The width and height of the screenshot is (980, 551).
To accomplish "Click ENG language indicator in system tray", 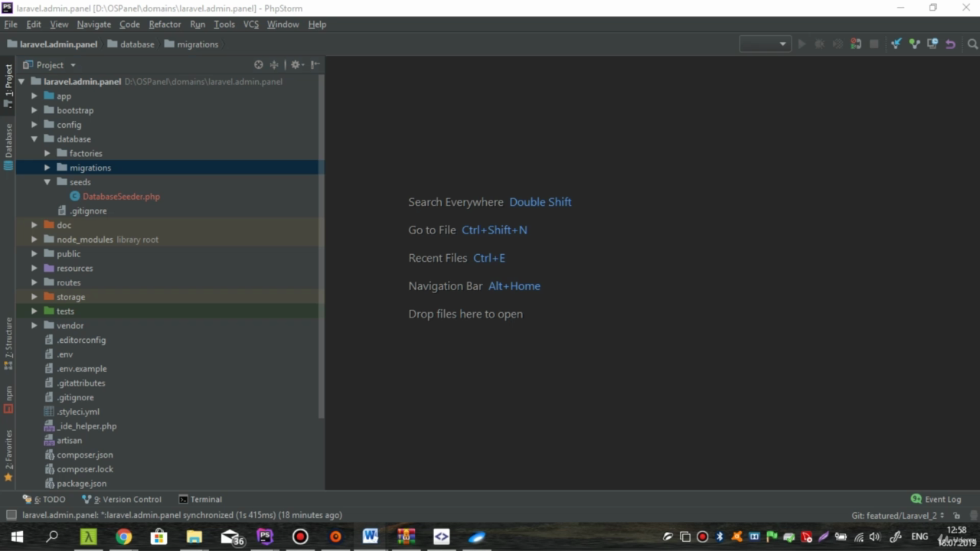I will [920, 536].
